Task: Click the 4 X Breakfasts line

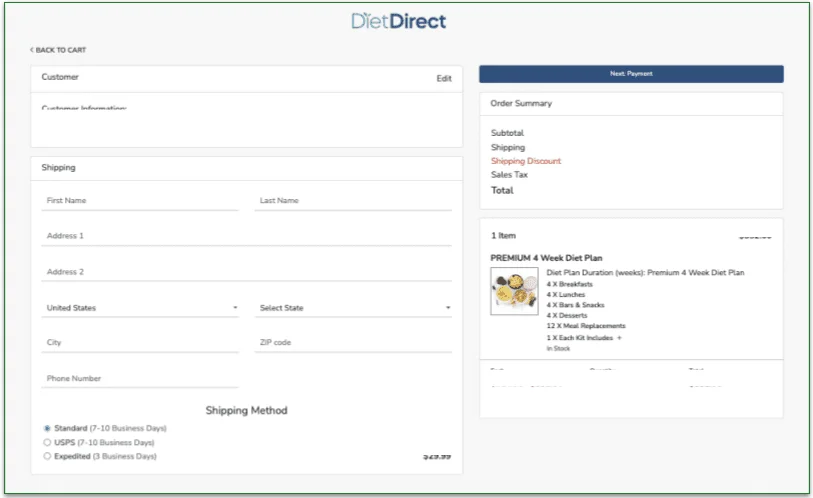Action: [x=569, y=284]
